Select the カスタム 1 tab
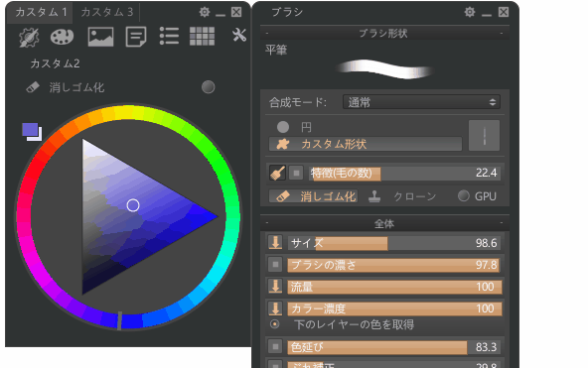Screen dimensions: 588x368 click(x=41, y=12)
